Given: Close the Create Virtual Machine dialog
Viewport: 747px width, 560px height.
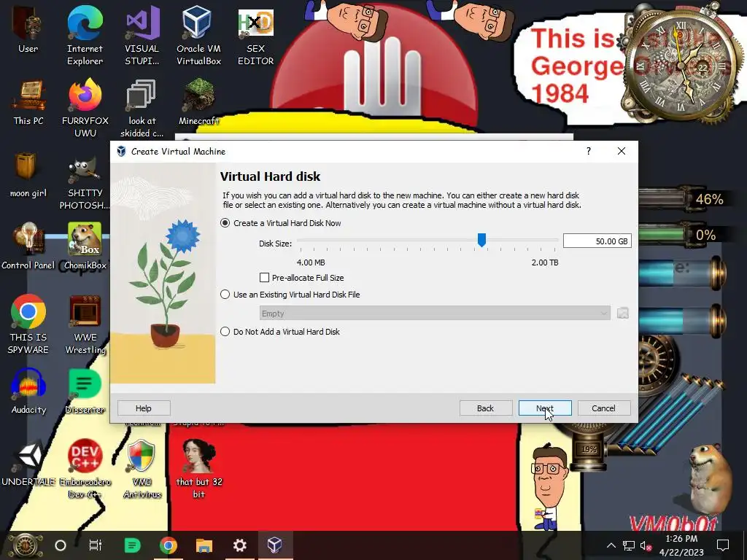Looking at the screenshot, I should [x=622, y=151].
